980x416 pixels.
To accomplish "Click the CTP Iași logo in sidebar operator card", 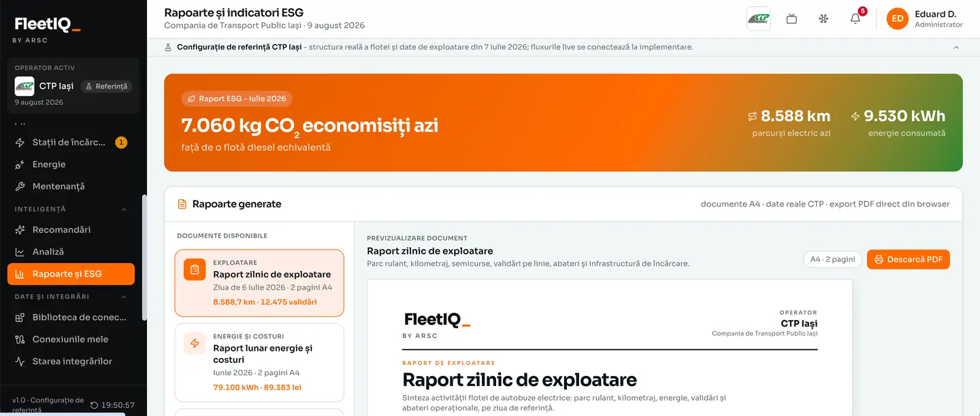I will click(24, 86).
